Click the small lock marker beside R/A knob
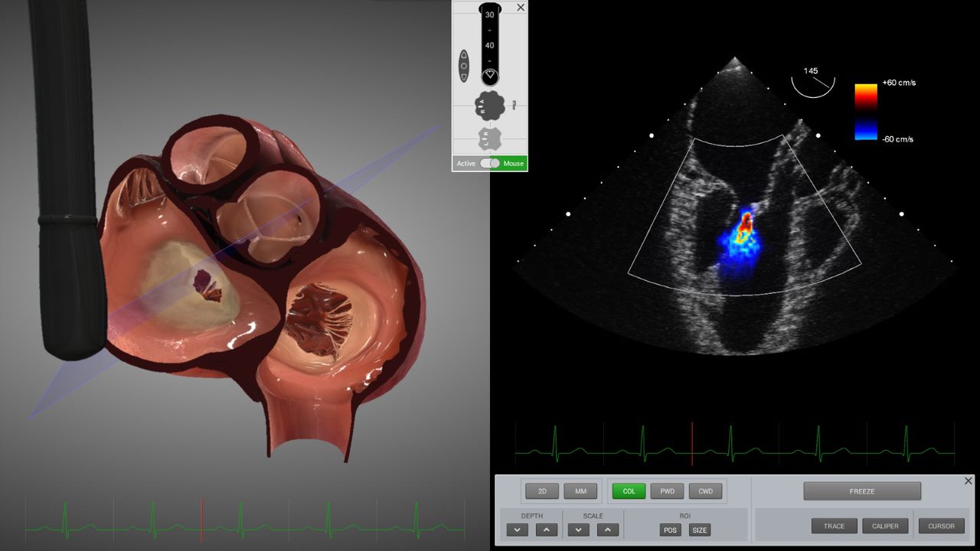 point(514,105)
